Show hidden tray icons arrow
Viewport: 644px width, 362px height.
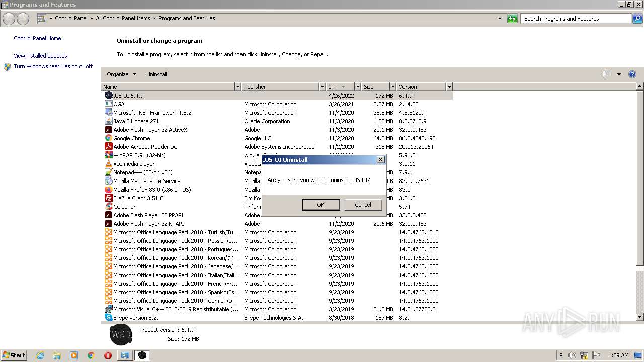coord(561,355)
